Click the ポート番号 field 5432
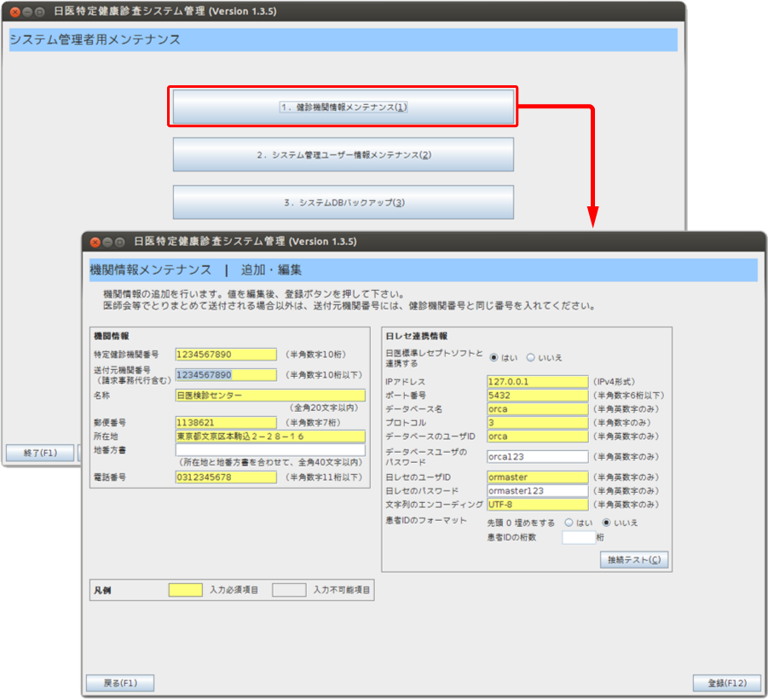This screenshot has width=768, height=700. (538, 396)
